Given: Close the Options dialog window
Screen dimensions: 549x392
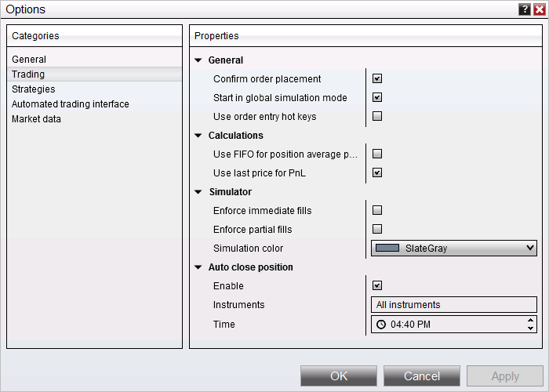Looking at the screenshot, I should coord(539,9).
